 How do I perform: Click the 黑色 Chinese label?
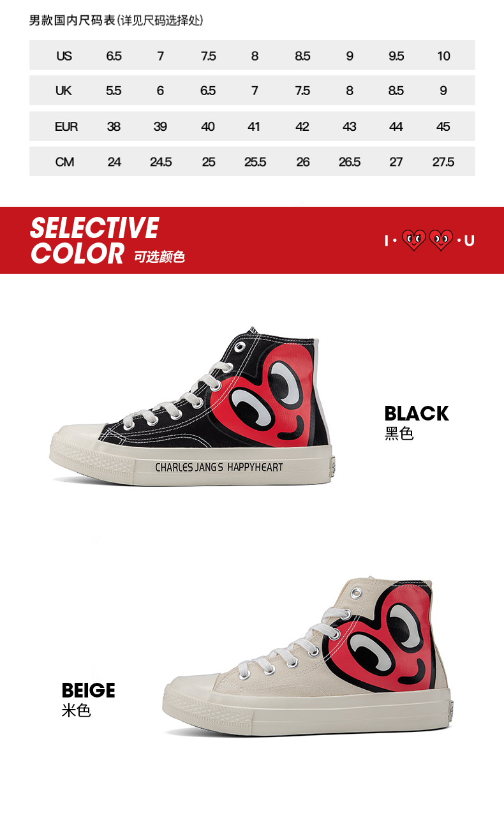[x=399, y=434]
